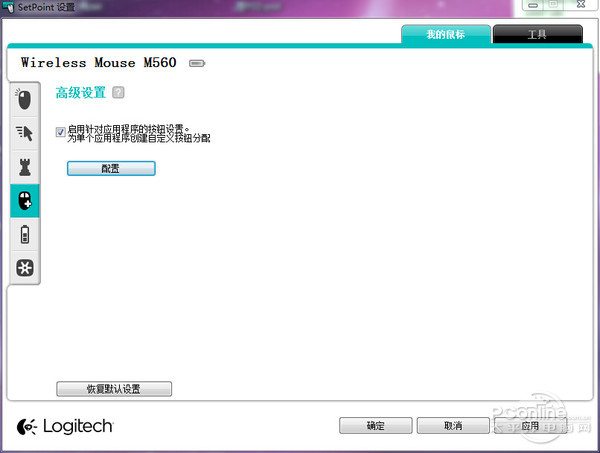Open the mouse button settings sidebar icon
The height and width of the screenshot is (453, 600).
point(24,99)
